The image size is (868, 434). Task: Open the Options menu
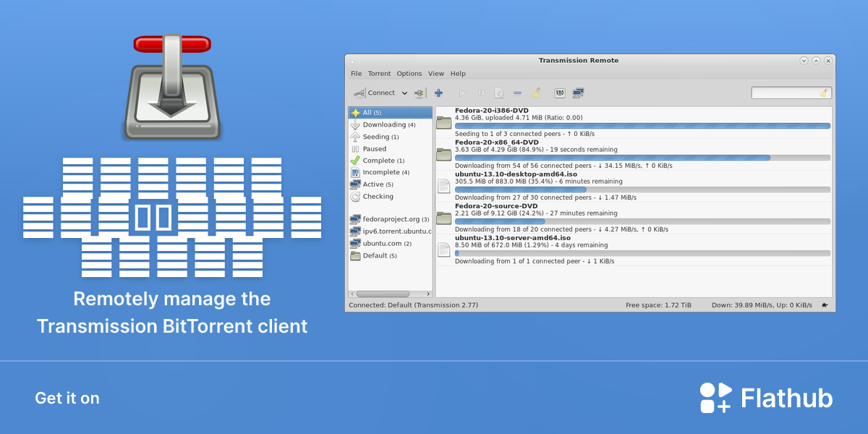409,74
